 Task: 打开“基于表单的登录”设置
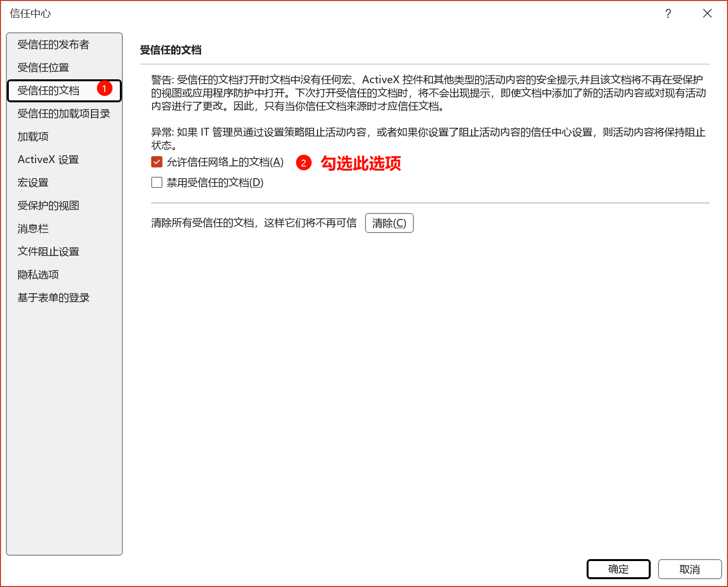53,297
